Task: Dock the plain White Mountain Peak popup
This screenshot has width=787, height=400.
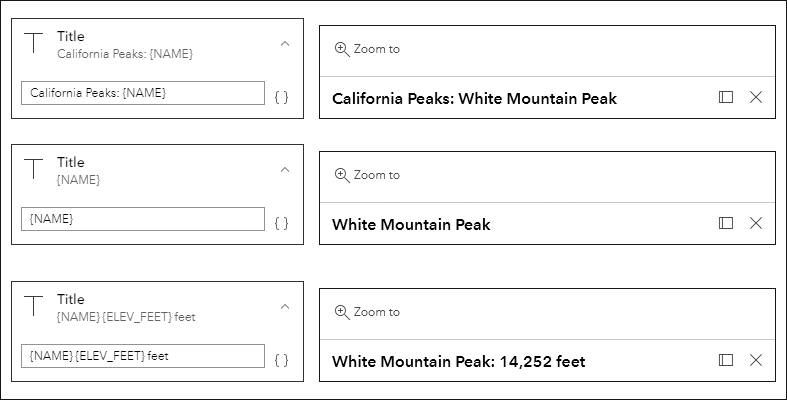Action: 726,223
